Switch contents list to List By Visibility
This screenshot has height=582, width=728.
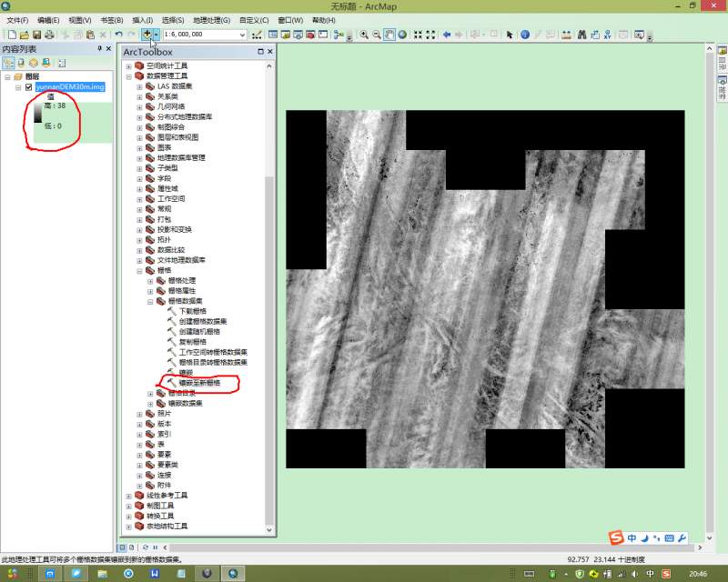point(34,63)
